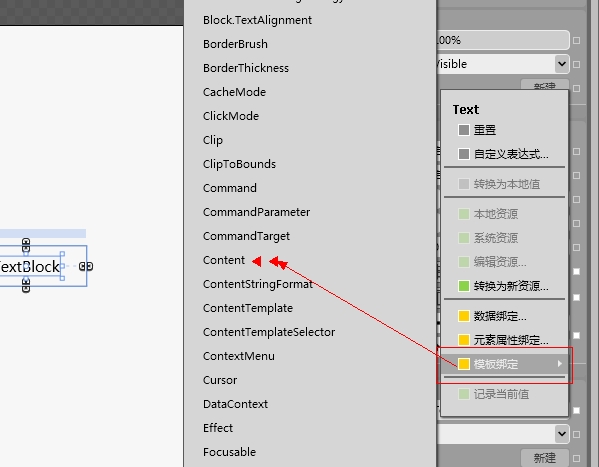Pick the Effect property
Viewport: 599px width, 467px height.
pyautogui.click(x=218, y=428)
